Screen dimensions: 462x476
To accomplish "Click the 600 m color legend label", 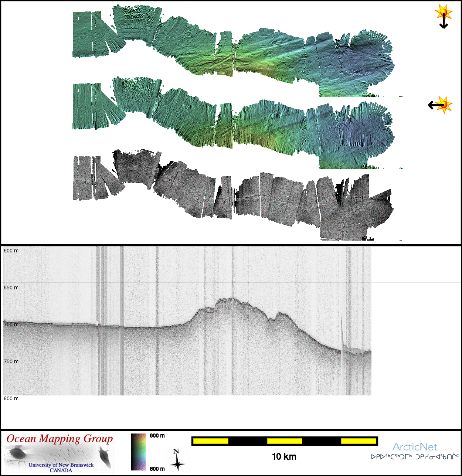I will click(157, 436).
